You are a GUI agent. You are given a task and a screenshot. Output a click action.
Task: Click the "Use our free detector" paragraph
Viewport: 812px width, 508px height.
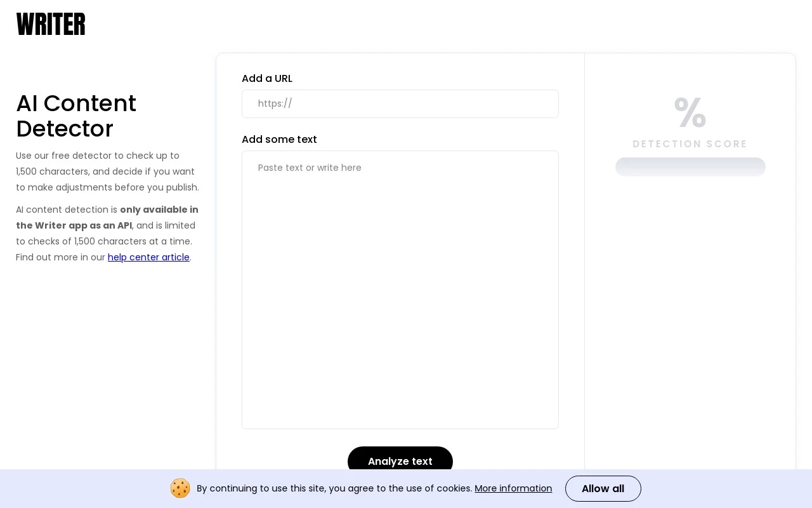107,171
